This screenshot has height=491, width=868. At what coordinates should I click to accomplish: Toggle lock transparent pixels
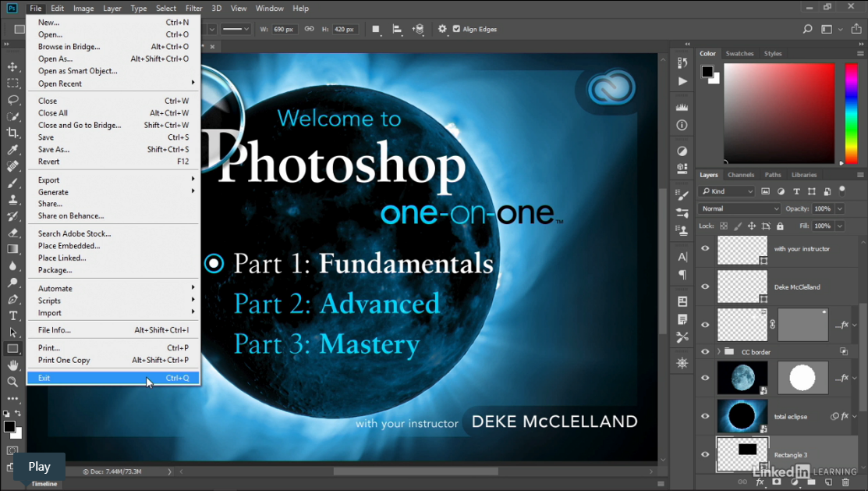pyautogui.click(x=724, y=226)
